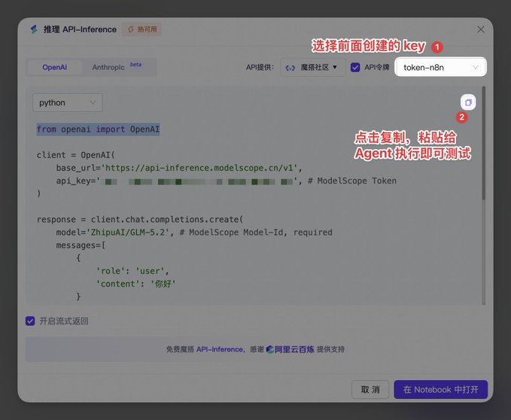The height and width of the screenshot is (420, 511).
Task: Expand the python language dropdown
Action: click(x=68, y=102)
